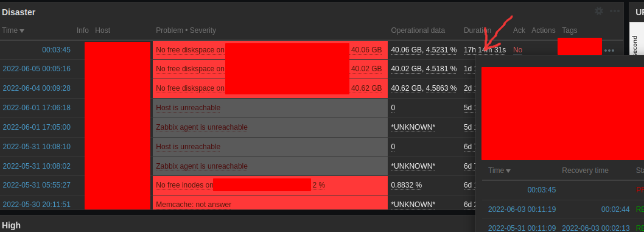Click the 'Recovery time' column header in popup

coord(586,170)
